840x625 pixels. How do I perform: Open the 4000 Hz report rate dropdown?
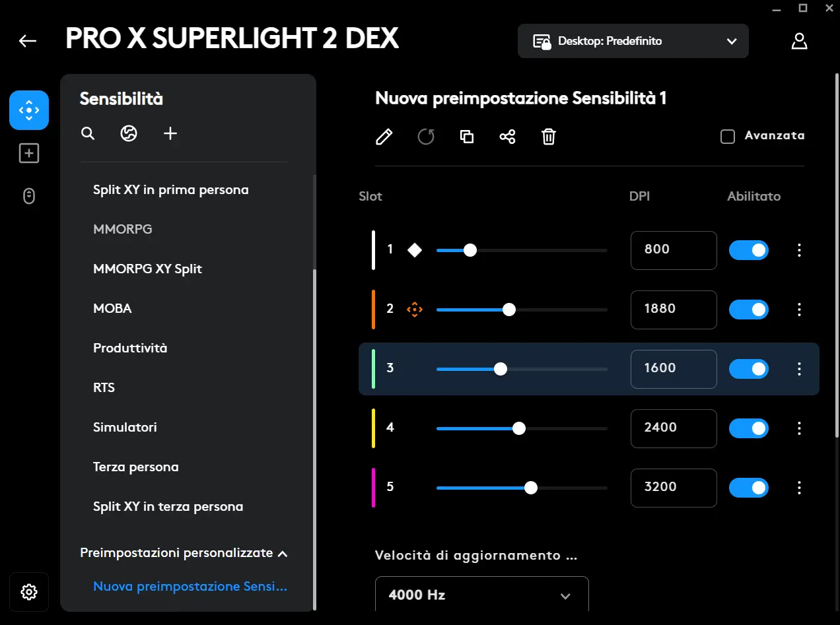click(482, 595)
